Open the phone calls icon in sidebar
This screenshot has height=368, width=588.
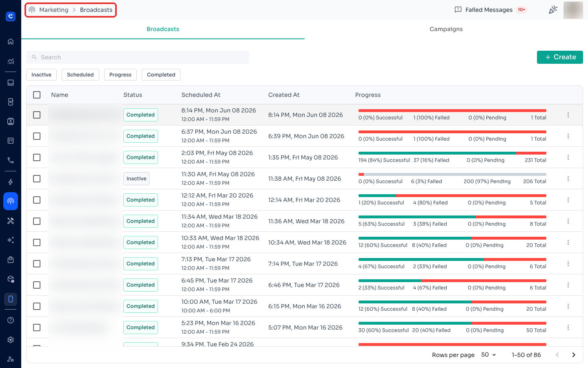11,160
